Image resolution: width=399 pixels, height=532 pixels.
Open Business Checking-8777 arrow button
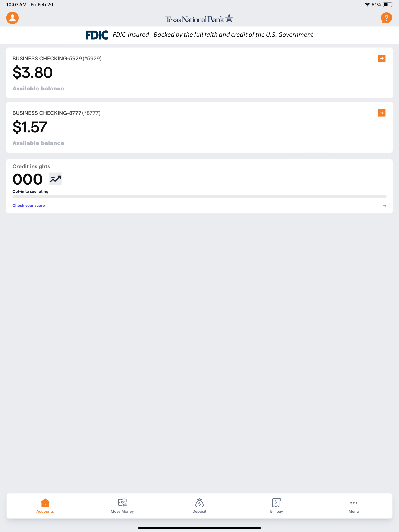click(x=382, y=113)
